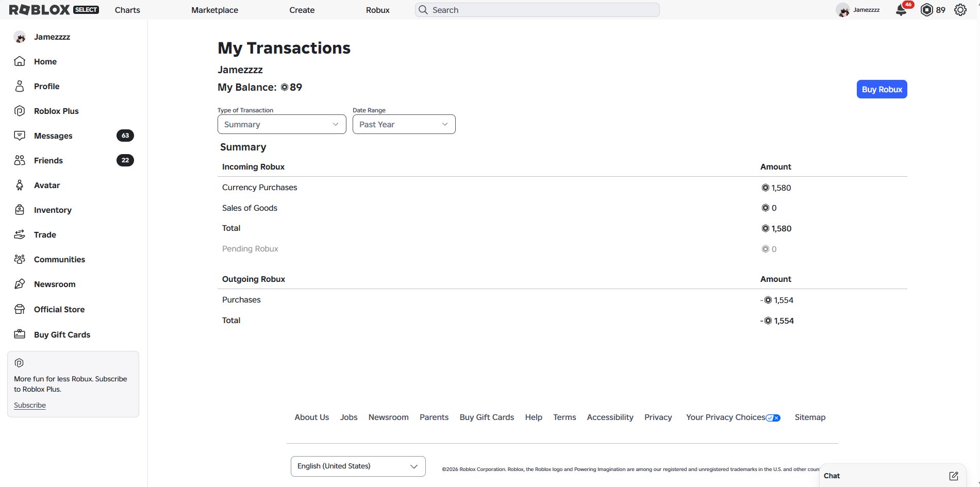
Task: Click the Jamezzzz avatar in the header
Action: tap(843, 10)
